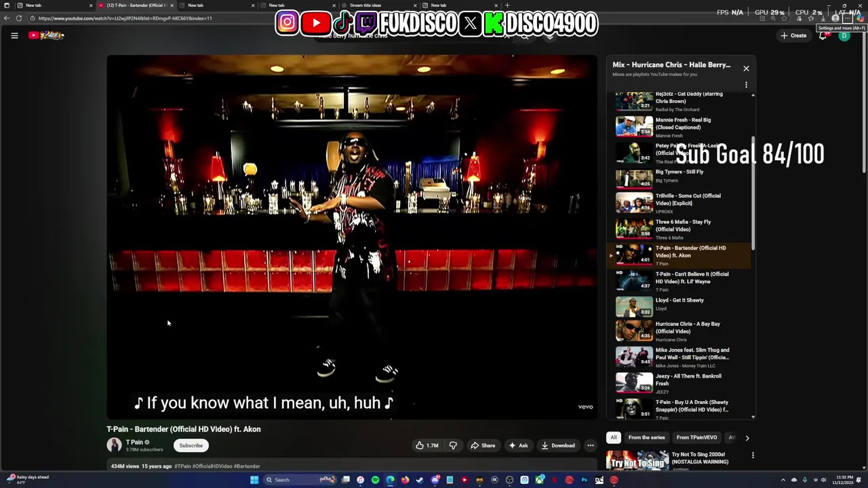
Task: Open the T Pain channel name link
Action: coord(134,442)
